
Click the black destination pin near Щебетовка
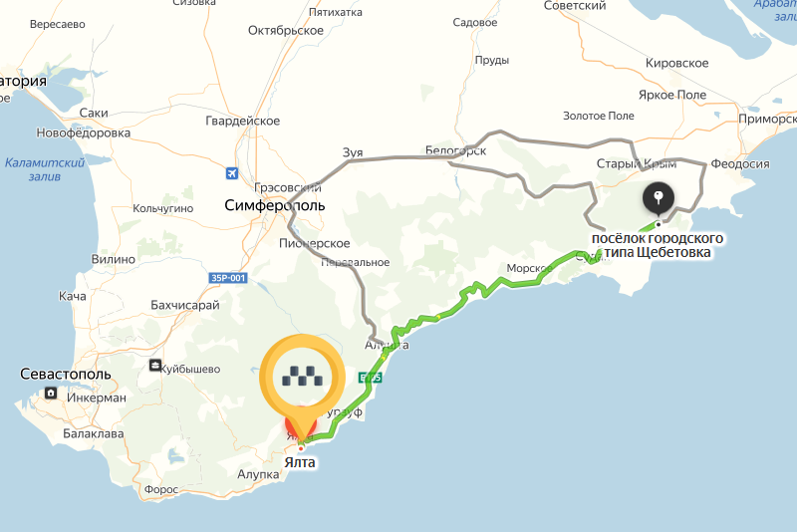tap(659, 197)
